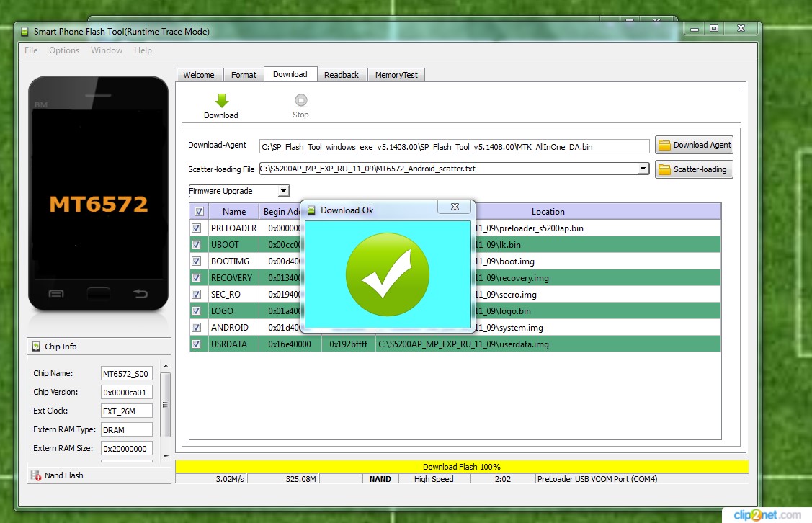Open the Options menu
The width and height of the screenshot is (812, 523).
tap(64, 50)
